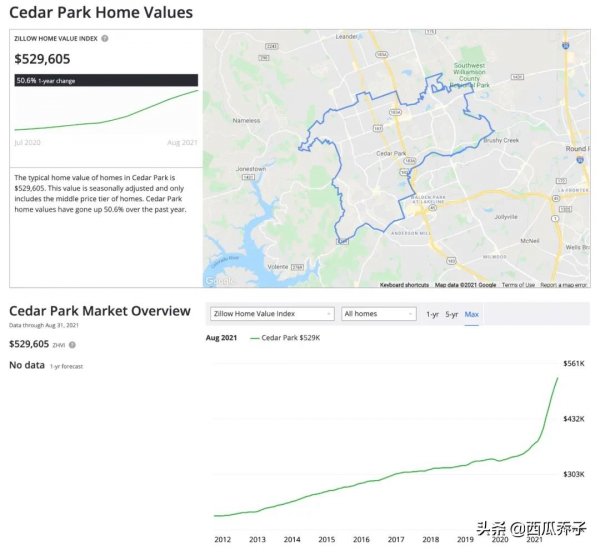This screenshot has width=600, height=550.
Task: Click the Cedar Park label on map
Action: 388,153
